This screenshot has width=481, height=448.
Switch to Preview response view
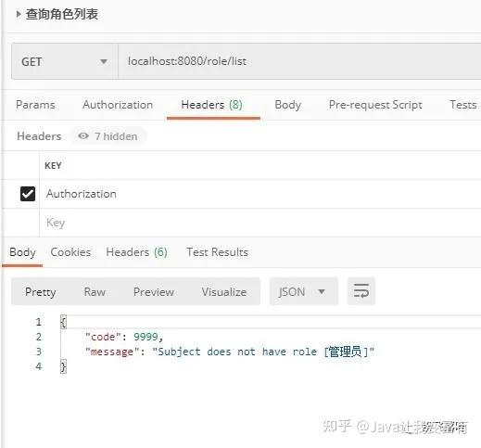[154, 292]
